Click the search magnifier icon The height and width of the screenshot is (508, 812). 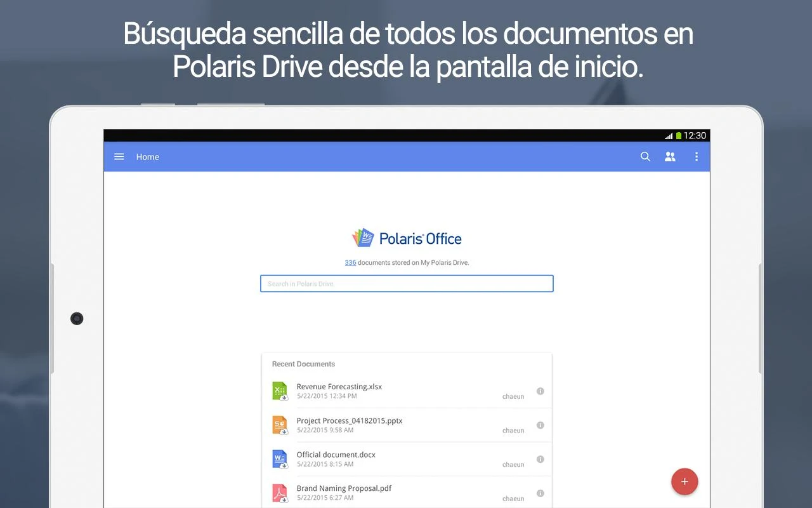645,157
